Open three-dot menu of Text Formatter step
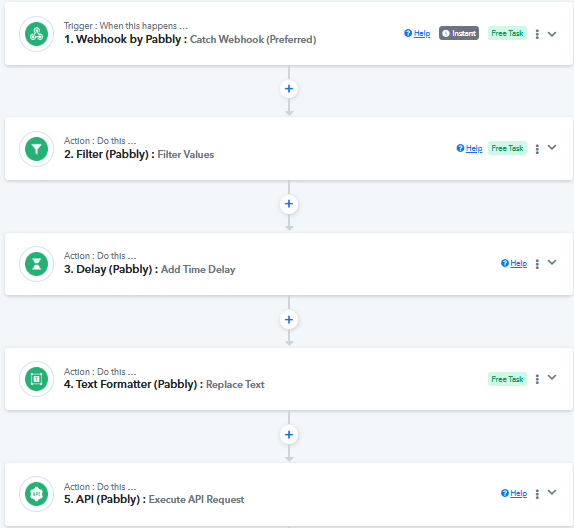Image resolution: width=574 pixels, height=528 pixels. [537, 379]
